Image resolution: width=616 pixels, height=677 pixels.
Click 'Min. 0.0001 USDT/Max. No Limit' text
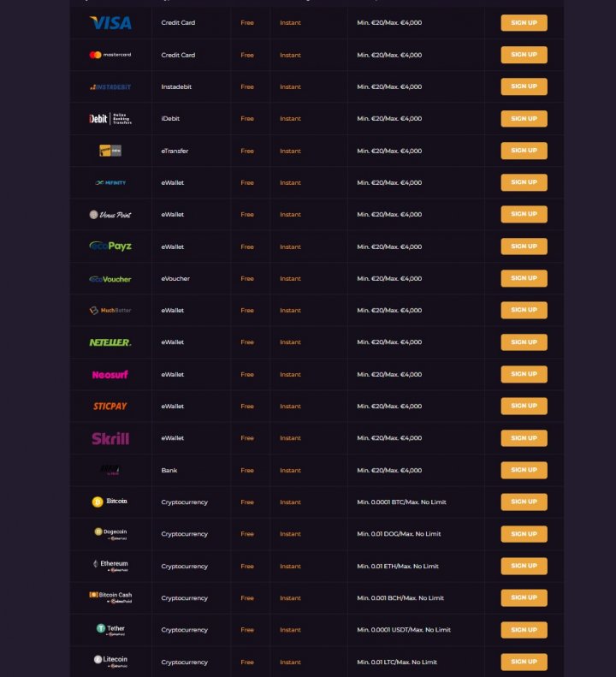[x=404, y=630]
